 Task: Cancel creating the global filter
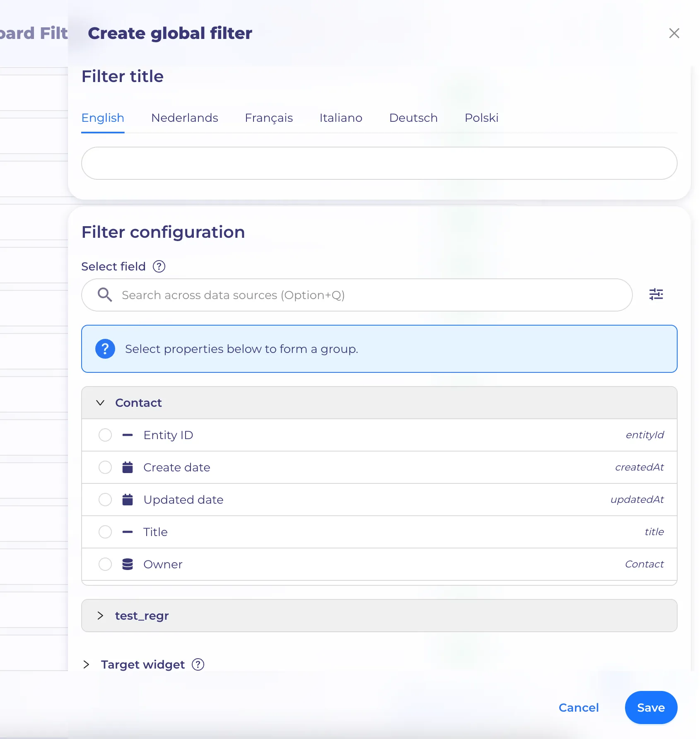click(x=579, y=708)
